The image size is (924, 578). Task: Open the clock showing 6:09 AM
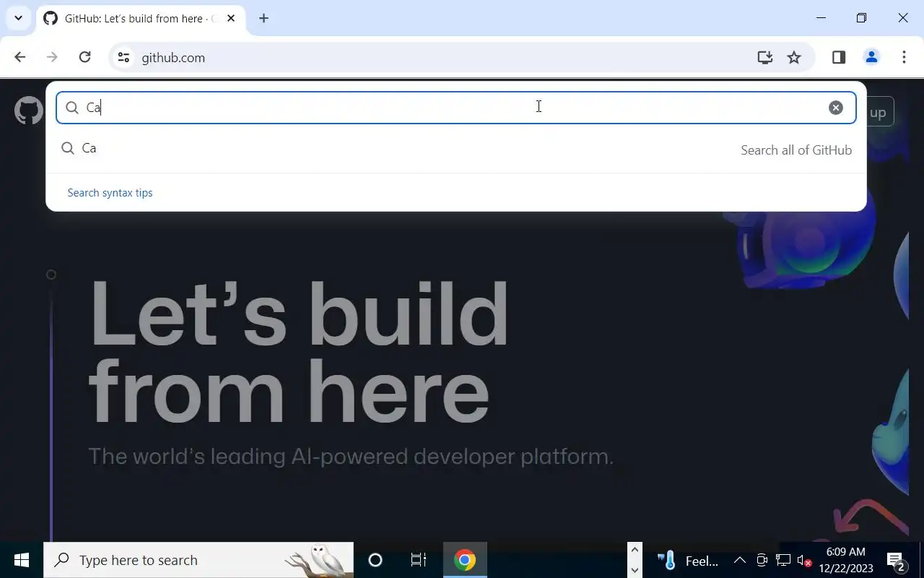click(x=846, y=560)
